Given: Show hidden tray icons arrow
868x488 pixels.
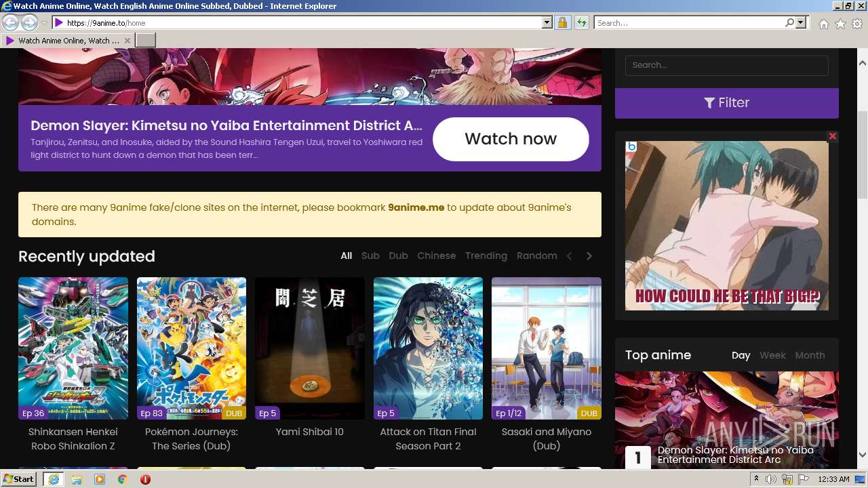Looking at the screenshot, I should (756, 479).
